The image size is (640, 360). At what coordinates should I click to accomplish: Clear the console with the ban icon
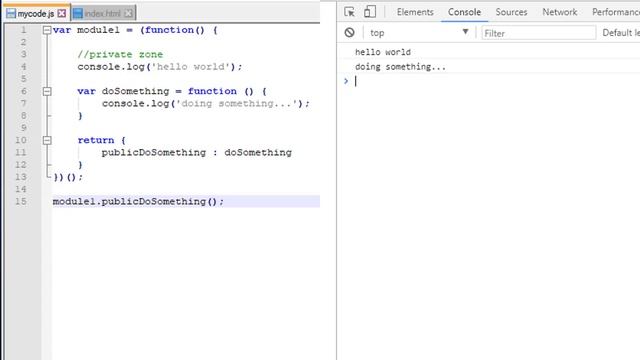(x=349, y=33)
